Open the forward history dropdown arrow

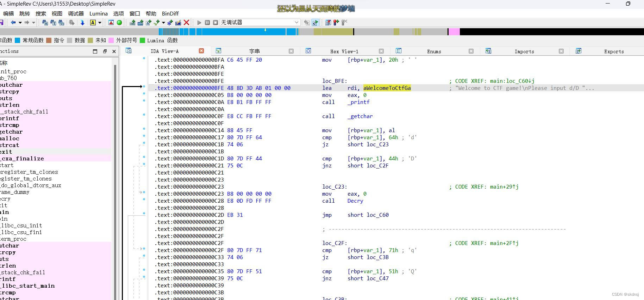[33, 23]
